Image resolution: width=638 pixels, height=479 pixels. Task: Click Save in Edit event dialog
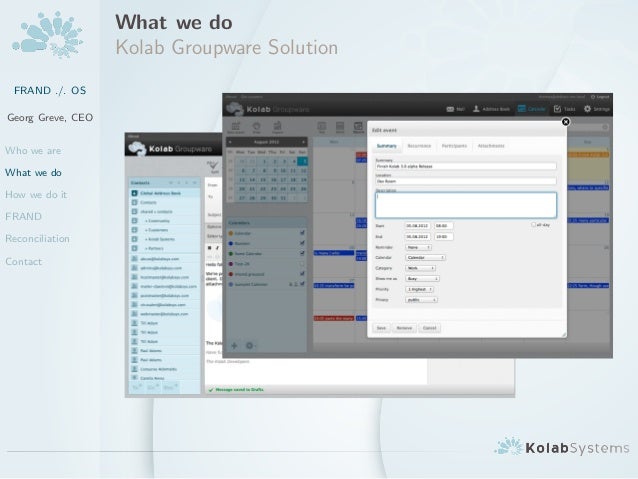pyautogui.click(x=381, y=328)
